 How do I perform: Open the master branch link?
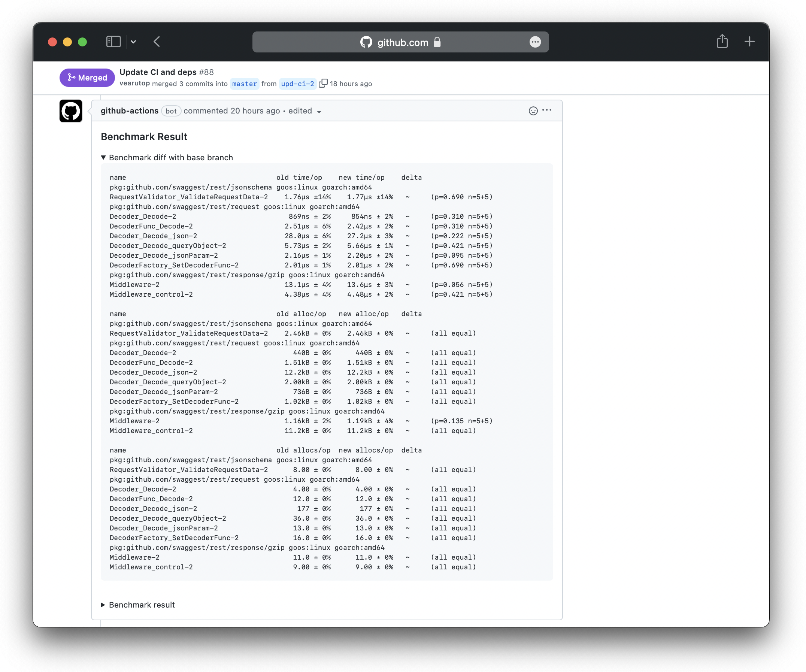[x=244, y=84]
